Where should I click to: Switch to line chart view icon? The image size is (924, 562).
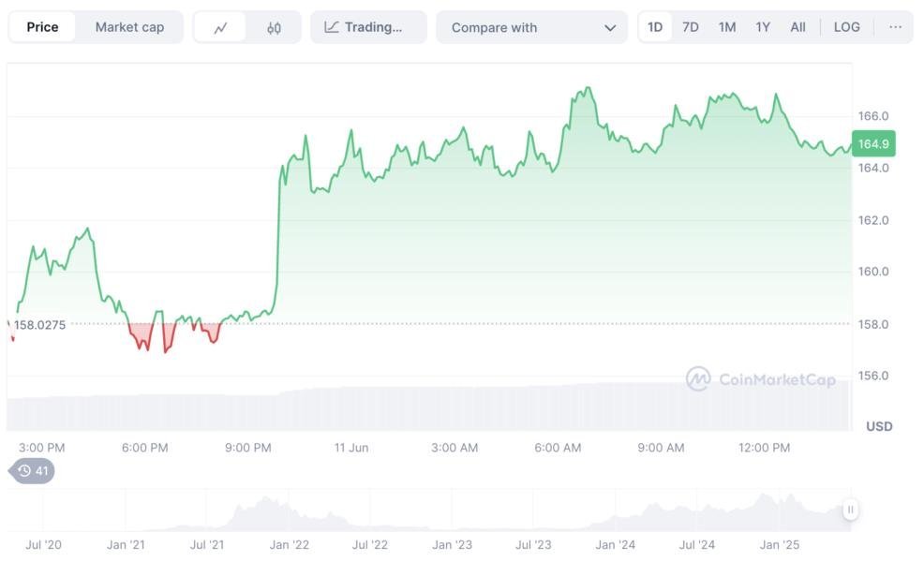coord(220,28)
